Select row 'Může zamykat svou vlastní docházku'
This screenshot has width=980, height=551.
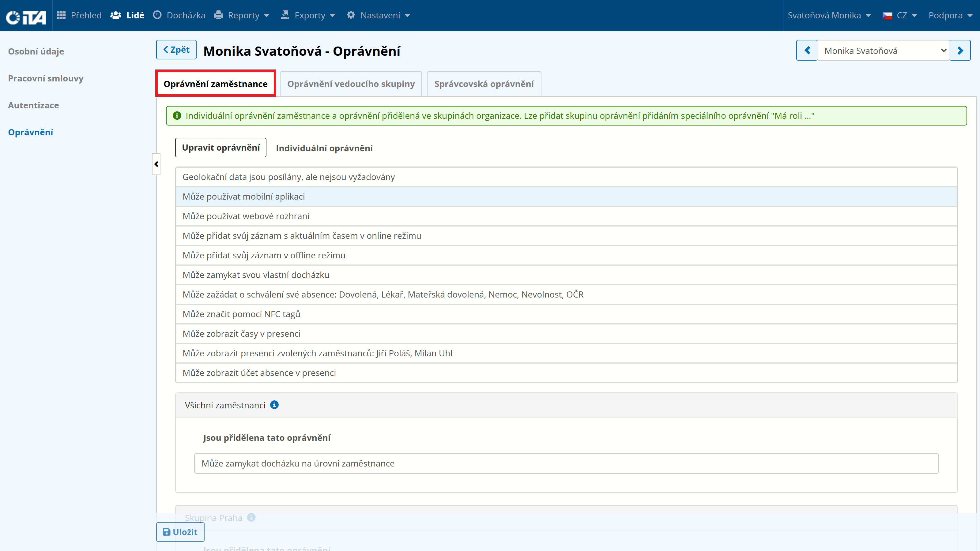click(566, 275)
